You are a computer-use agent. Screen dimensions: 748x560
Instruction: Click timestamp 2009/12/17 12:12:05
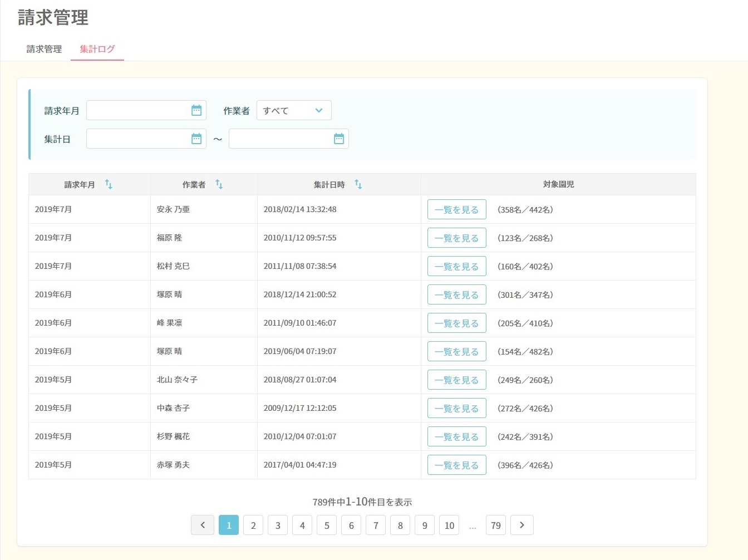pos(300,408)
